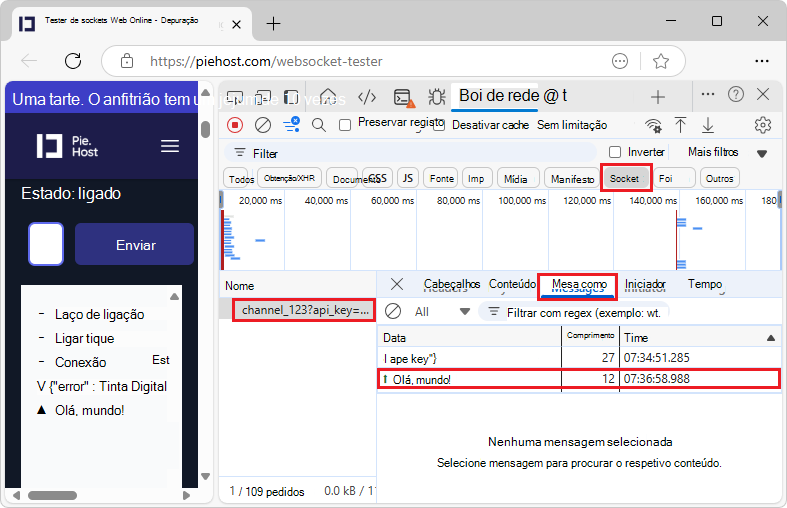The width and height of the screenshot is (787, 508).
Task: Open the page options ellipsis in address bar
Action: (x=620, y=61)
